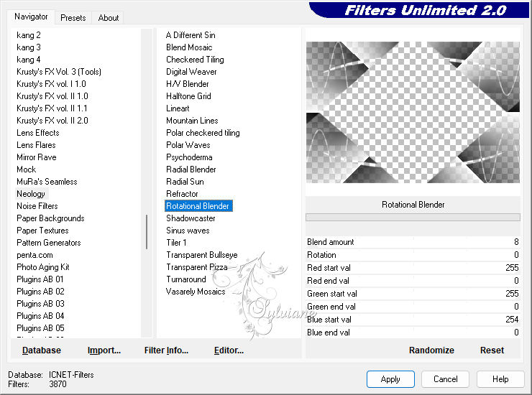This screenshot has height=395, width=532.
Task: Open the About tab
Action: [x=109, y=18]
